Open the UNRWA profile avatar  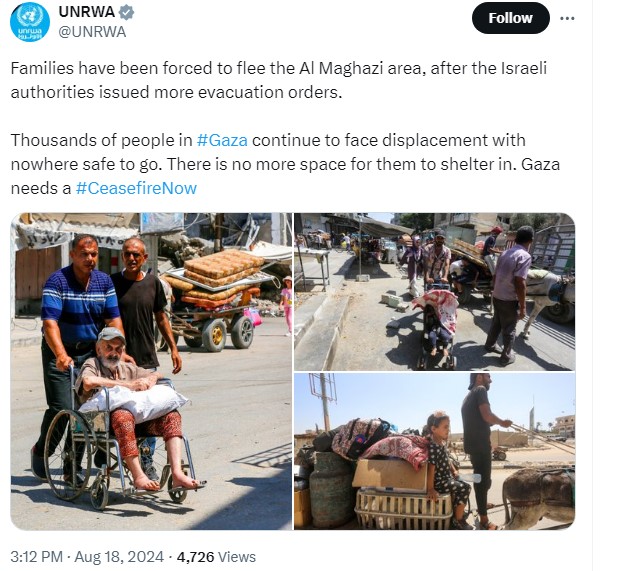[30, 22]
